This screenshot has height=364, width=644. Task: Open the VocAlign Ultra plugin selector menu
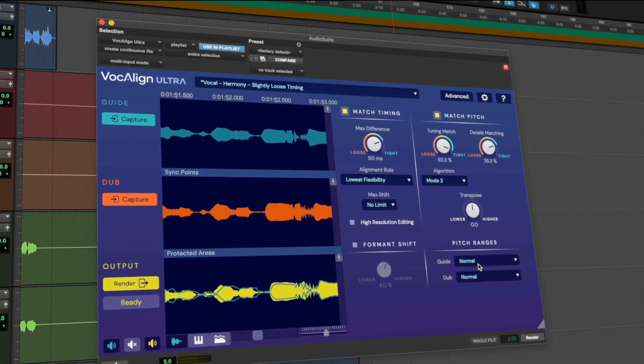pos(132,41)
